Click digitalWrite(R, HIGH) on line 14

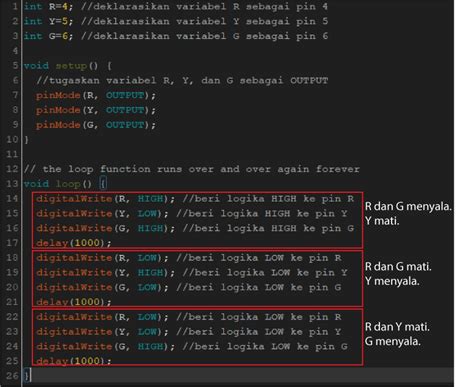(105, 199)
